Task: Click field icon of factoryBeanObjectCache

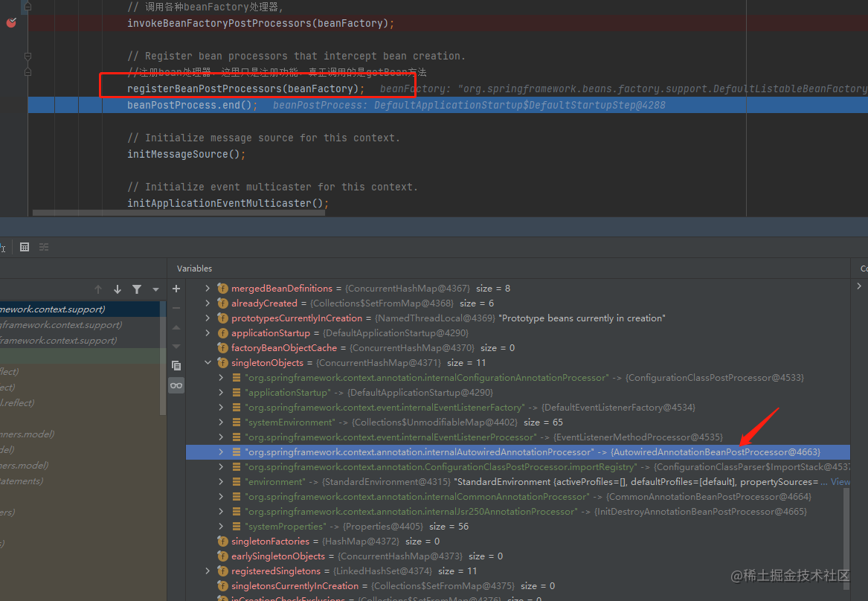Action: pos(222,348)
